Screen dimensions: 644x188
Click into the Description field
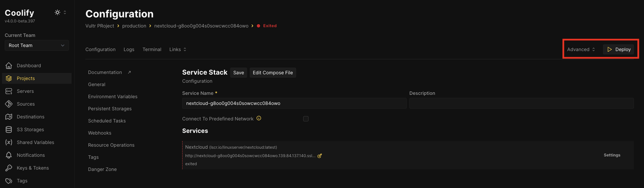click(x=521, y=103)
